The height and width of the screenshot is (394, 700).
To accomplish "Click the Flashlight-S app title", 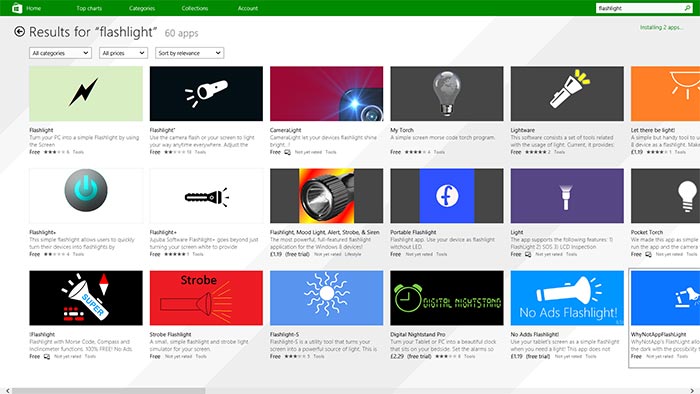I will click(284, 334).
